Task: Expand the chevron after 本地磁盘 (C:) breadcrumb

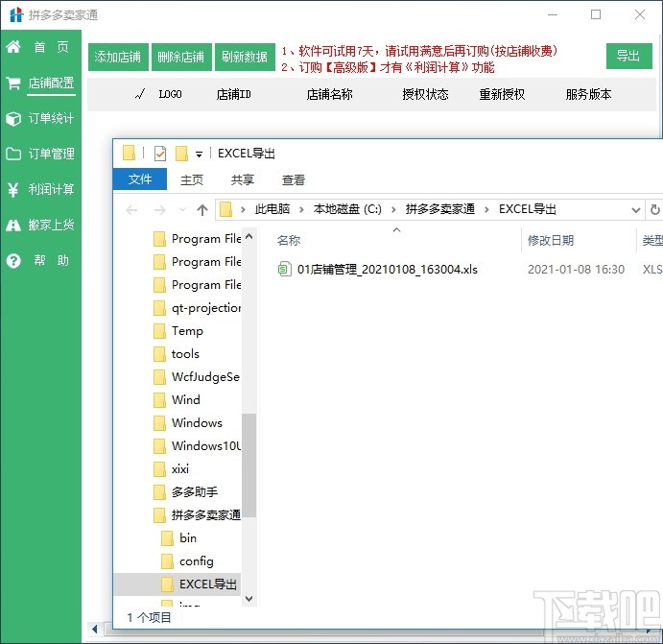Action: coord(393,210)
